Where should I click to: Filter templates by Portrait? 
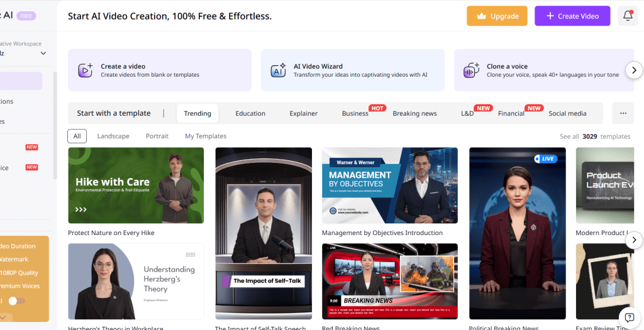click(157, 136)
